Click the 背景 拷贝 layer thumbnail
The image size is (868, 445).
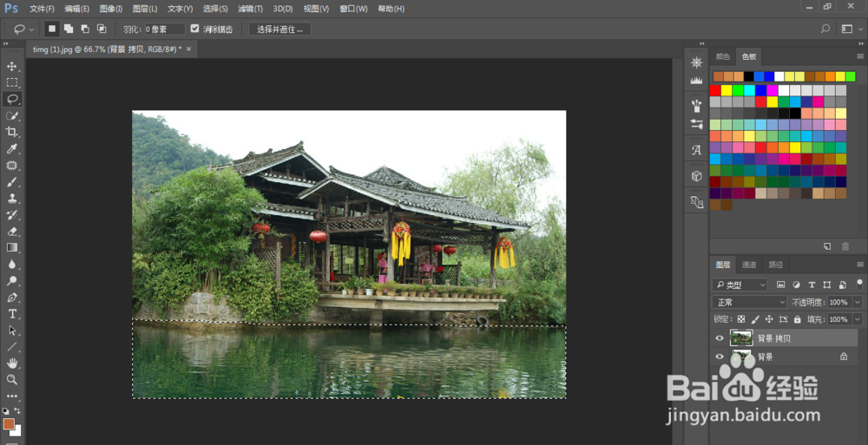click(741, 338)
